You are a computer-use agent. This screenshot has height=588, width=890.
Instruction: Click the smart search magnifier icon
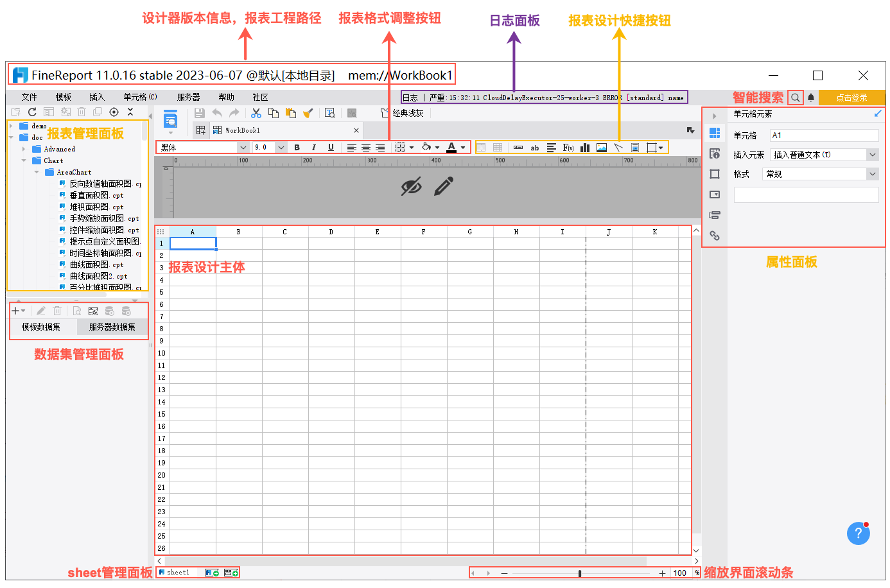[796, 98]
